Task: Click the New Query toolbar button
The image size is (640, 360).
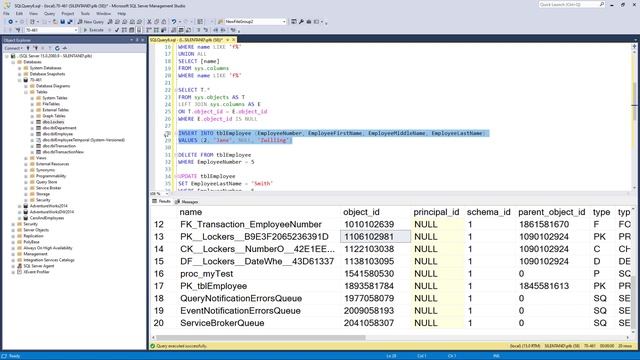Action: coord(90,22)
